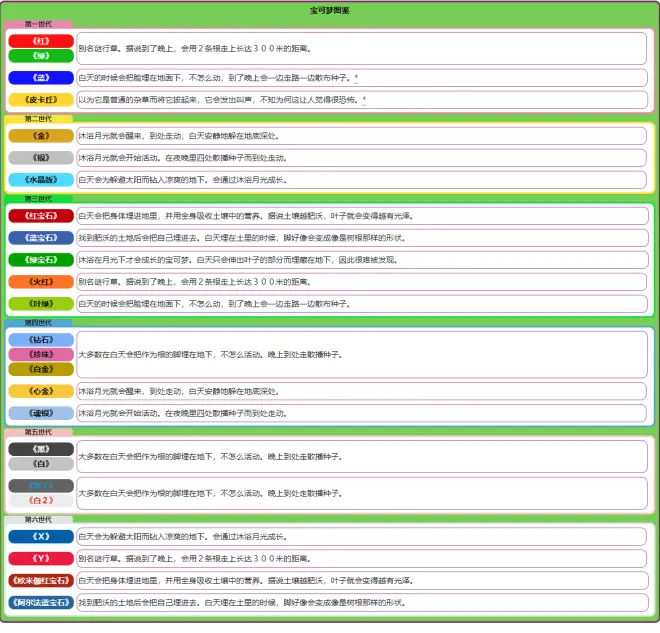Click the 《叶绿》 version label

pos(41,303)
